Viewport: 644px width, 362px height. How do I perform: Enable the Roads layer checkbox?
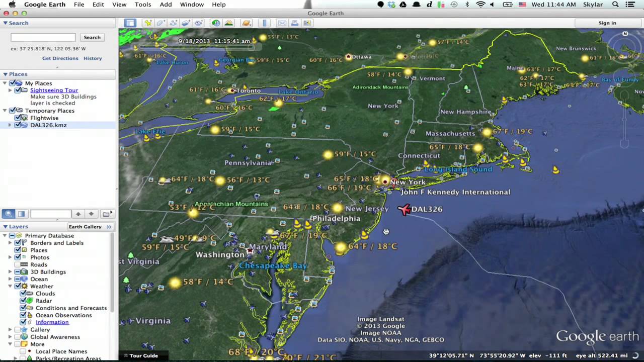point(19,264)
